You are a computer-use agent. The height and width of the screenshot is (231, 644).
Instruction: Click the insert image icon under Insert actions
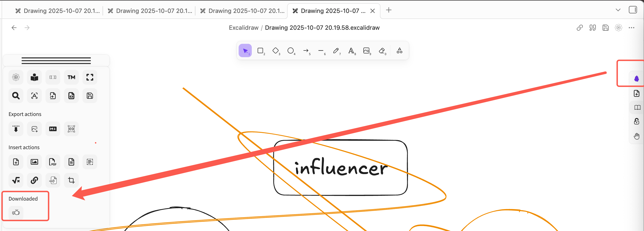click(x=34, y=162)
